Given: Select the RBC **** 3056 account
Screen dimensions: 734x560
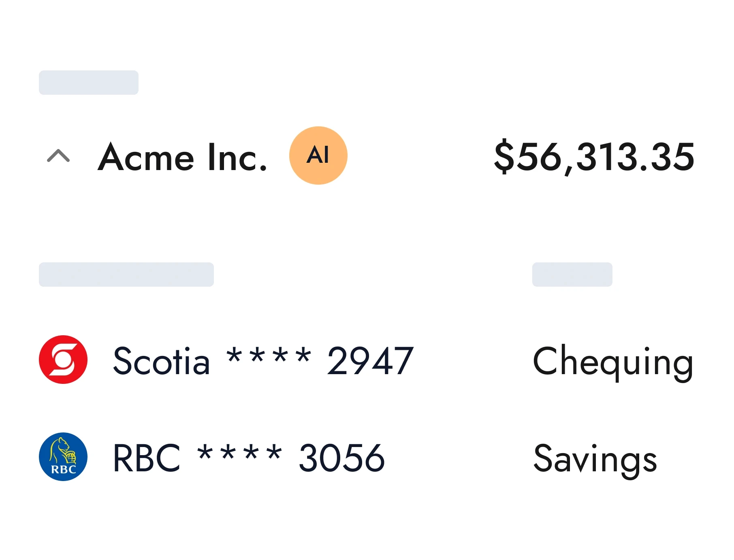Looking at the screenshot, I should click(248, 457).
